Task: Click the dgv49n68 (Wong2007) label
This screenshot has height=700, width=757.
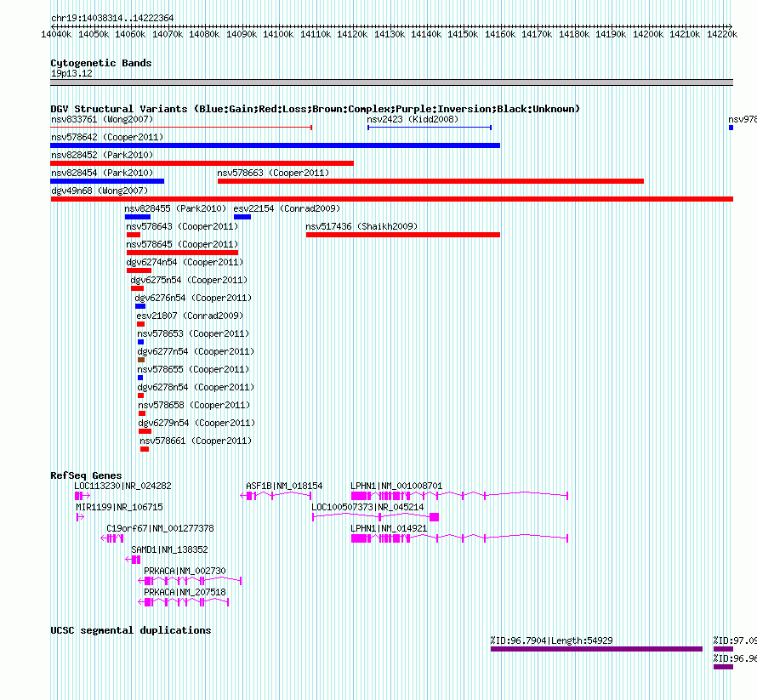Action: (100, 191)
